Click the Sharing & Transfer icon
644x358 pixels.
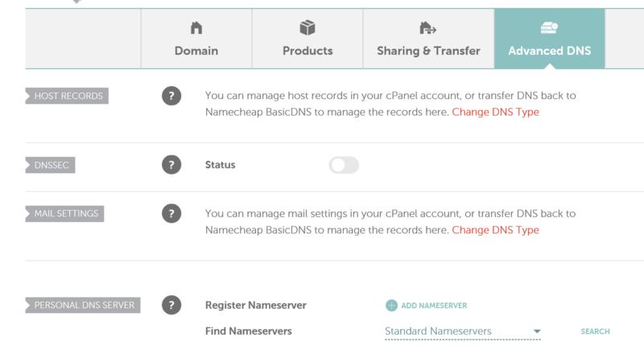(x=428, y=29)
